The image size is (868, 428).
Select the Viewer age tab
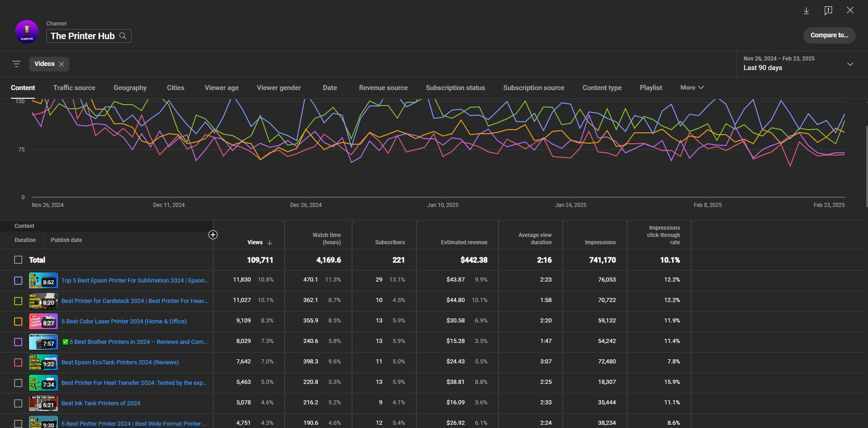tap(222, 88)
